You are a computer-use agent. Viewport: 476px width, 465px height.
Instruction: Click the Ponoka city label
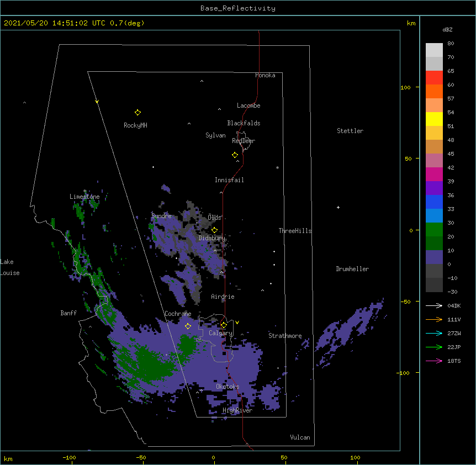click(265, 75)
